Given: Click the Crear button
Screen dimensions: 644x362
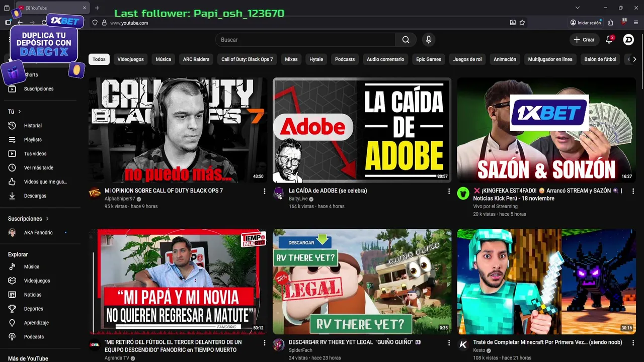Looking at the screenshot, I should [x=584, y=40].
